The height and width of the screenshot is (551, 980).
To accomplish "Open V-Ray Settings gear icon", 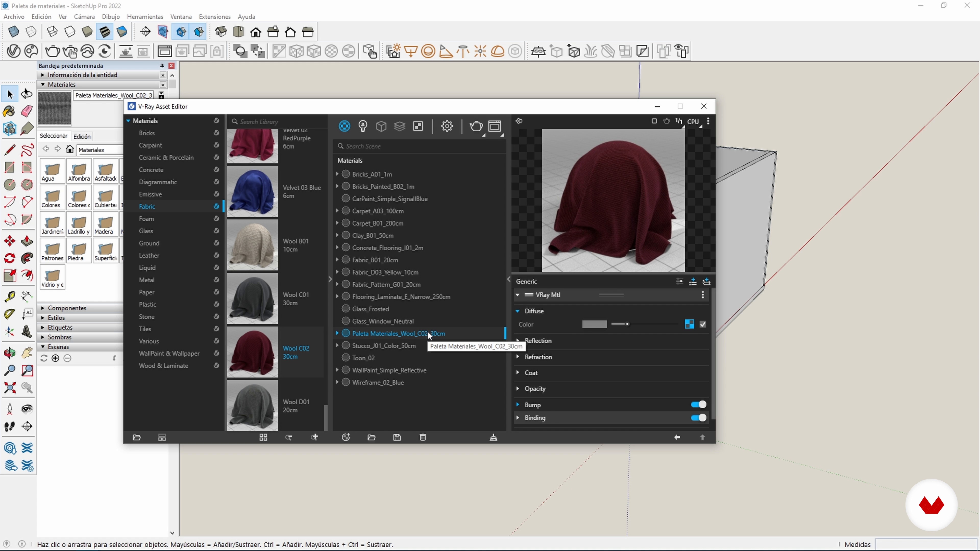I will [x=447, y=126].
